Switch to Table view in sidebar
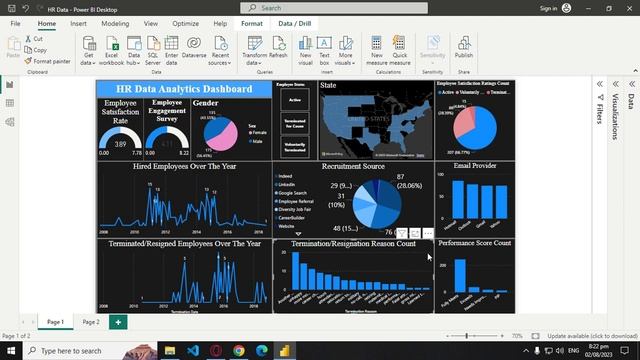Screen dimensions: 640x360 tap(10, 103)
